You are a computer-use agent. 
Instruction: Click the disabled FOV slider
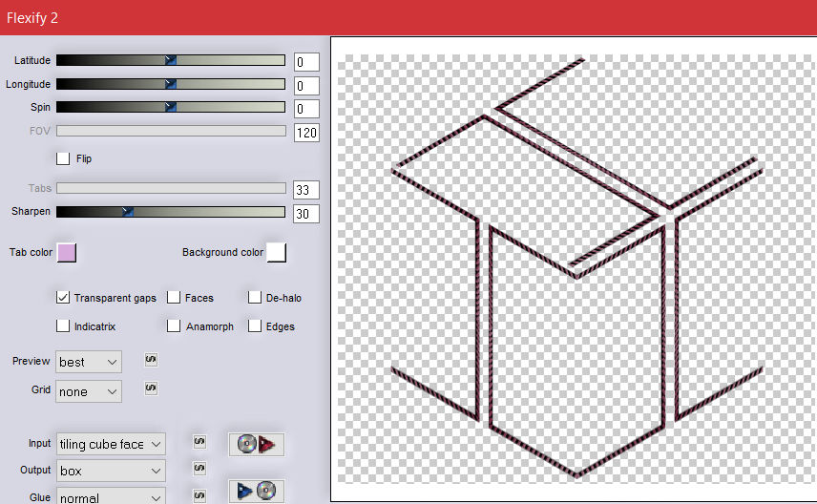coord(171,131)
